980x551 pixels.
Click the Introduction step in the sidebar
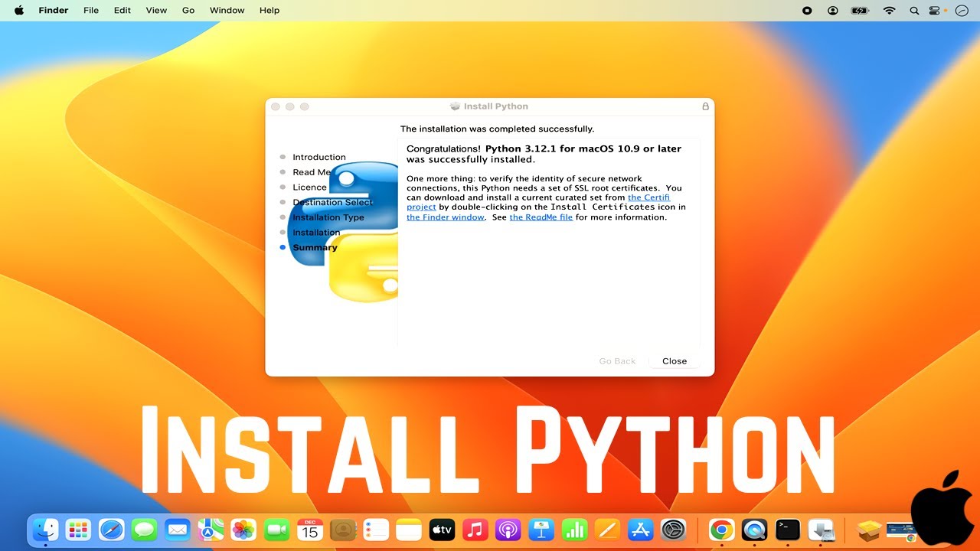tap(319, 157)
